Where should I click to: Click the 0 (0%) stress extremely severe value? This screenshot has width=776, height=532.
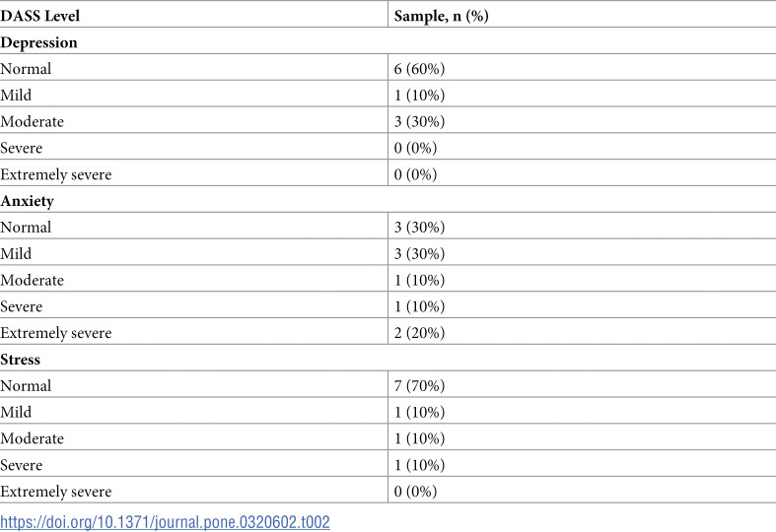(x=416, y=492)
